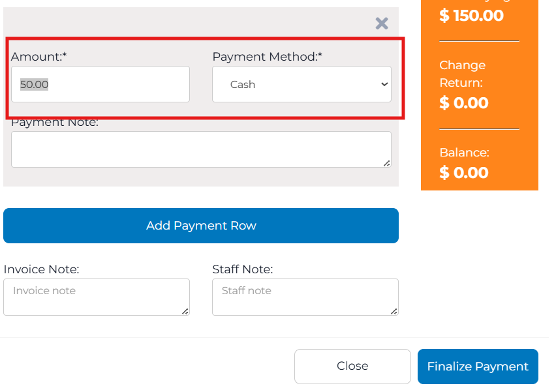Click the Balance $ 0.00 value
Screen dimensions: 556x392
click(x=463, y=173)
